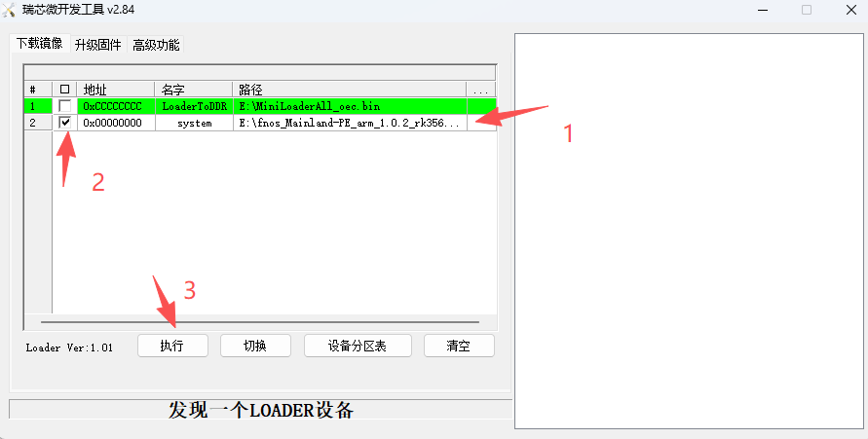This screenshot has width=868, height=439.
Task: Browse path for system row
Action: pos(481,123)
